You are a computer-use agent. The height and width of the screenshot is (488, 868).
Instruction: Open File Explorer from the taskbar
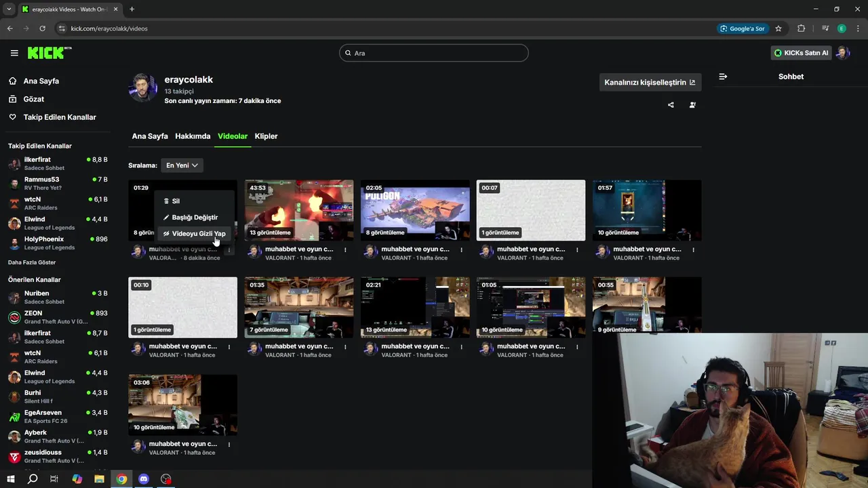(x=99, y=479)
